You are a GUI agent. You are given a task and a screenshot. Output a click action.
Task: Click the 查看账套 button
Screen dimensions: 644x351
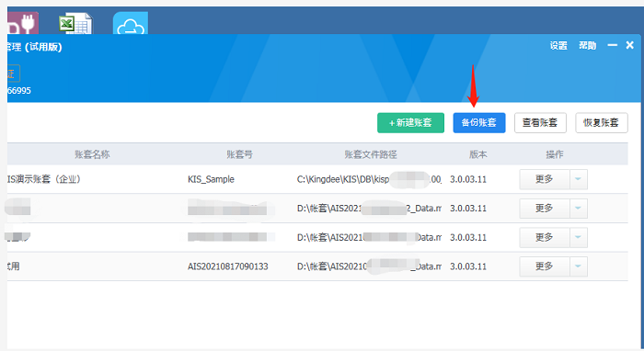540,122
